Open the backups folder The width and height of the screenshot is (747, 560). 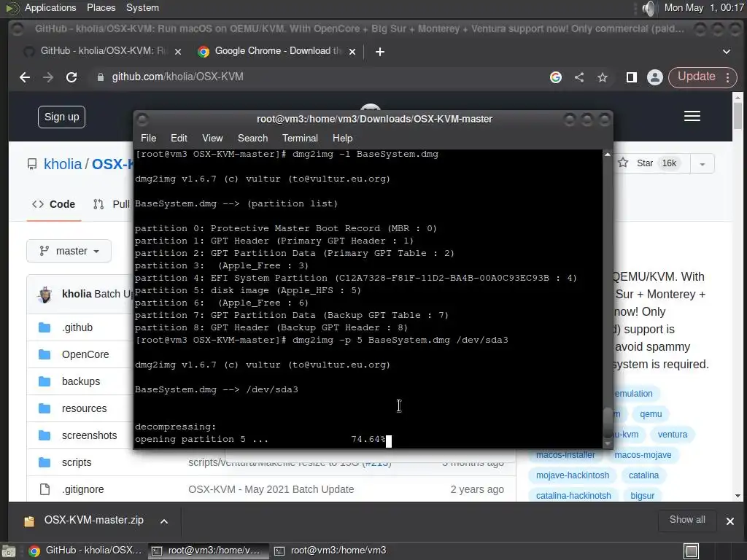point(81,381)
